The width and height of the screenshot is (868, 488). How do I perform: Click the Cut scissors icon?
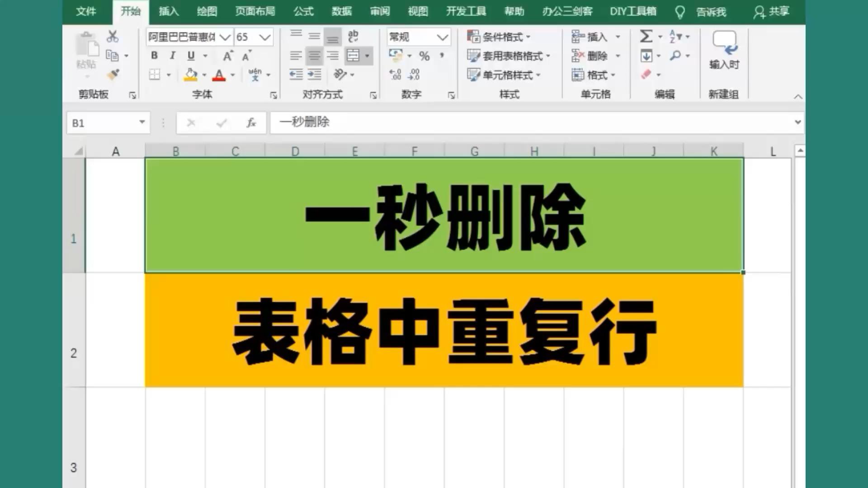coord(113,36)
